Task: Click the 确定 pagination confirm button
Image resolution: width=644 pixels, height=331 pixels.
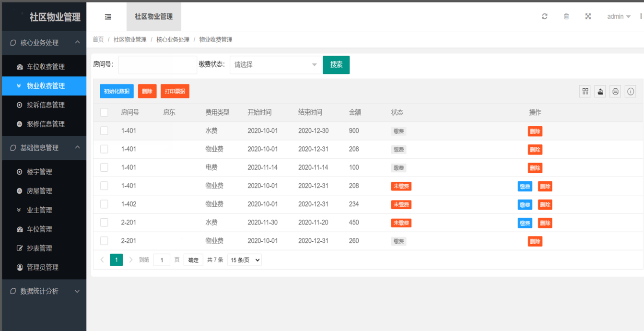Action: click(193, 260)
